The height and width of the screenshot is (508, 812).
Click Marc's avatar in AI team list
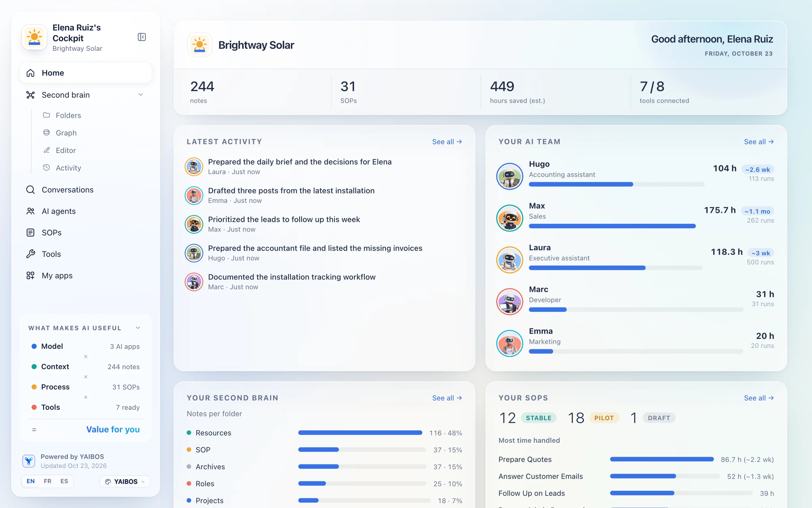510,301
